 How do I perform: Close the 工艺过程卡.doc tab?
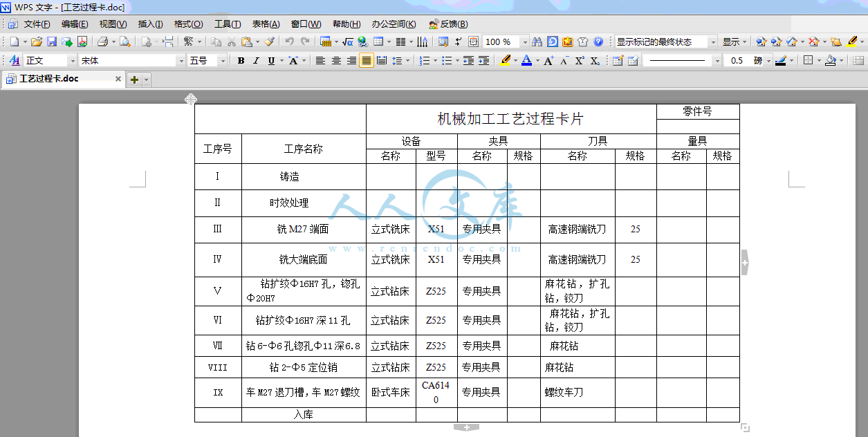click(x=118, y=79)
